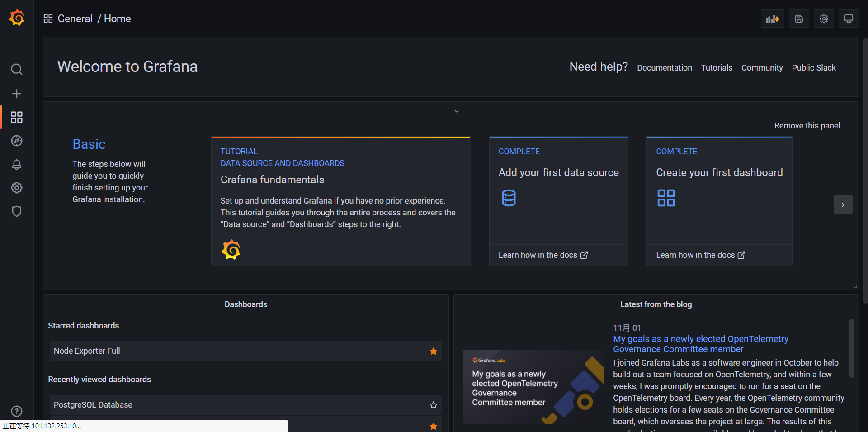The image size is (868, 432).
Task: Unstar the Node Exporter Full dashboard
Action: click(x=434, y=351)
